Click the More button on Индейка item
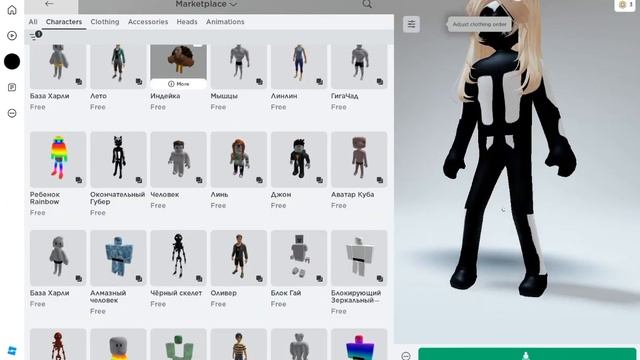Viewport: 640px width, 360px height. point(179,84)
